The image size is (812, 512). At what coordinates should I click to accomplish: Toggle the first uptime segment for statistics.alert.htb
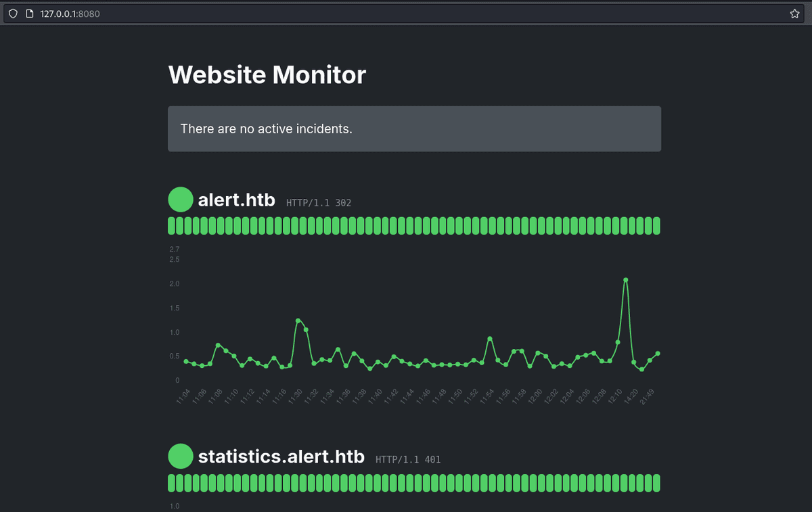[172, 482]
